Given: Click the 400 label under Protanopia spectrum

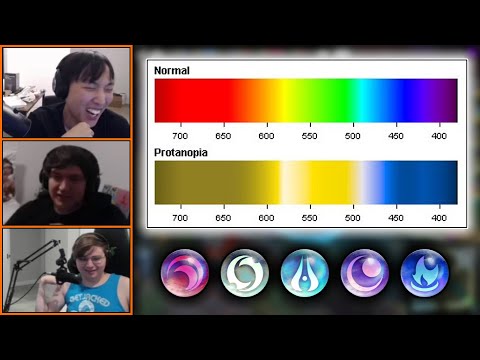Looking at the screenshot, I should coord(439,218).
